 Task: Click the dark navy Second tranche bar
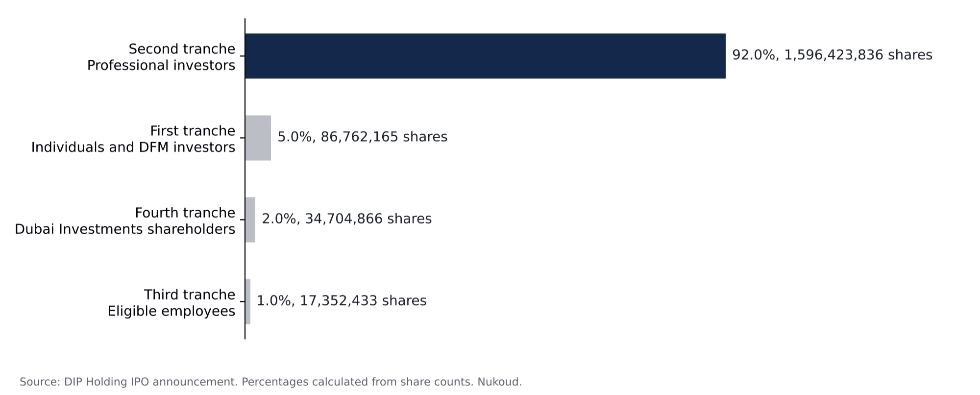485,56
